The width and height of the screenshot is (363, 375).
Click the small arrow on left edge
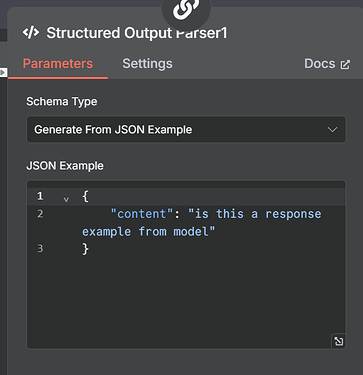pyautogui.click(x=3, y=72)
